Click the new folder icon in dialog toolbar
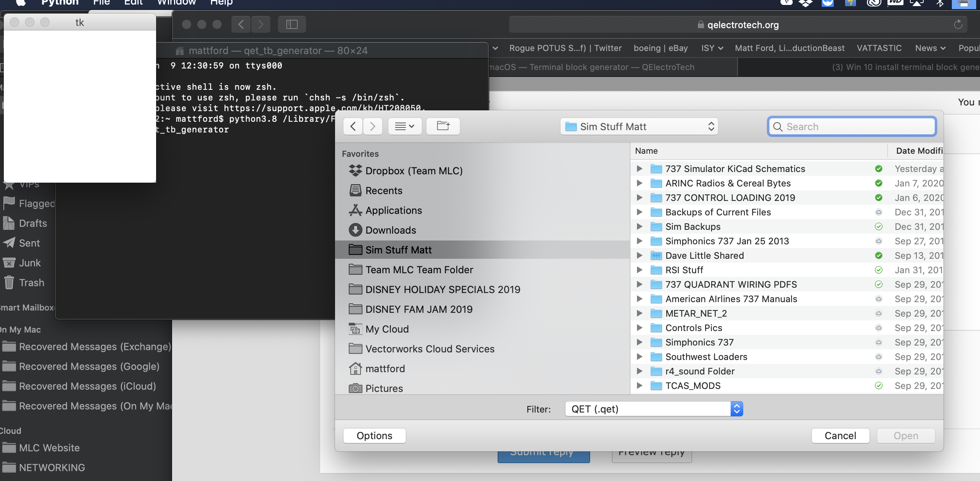Viewport: 980px width, 481px height. (x=443, y=126)
